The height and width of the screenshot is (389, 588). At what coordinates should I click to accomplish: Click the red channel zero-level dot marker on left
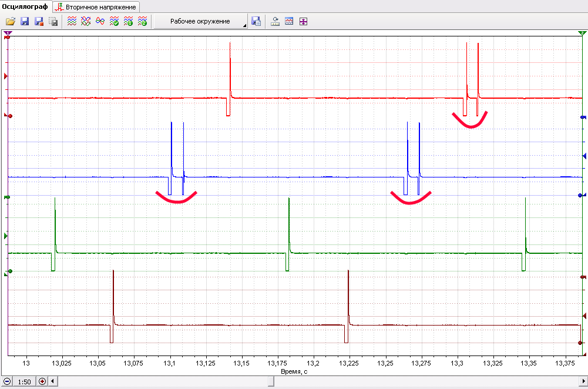click(9, 116)
